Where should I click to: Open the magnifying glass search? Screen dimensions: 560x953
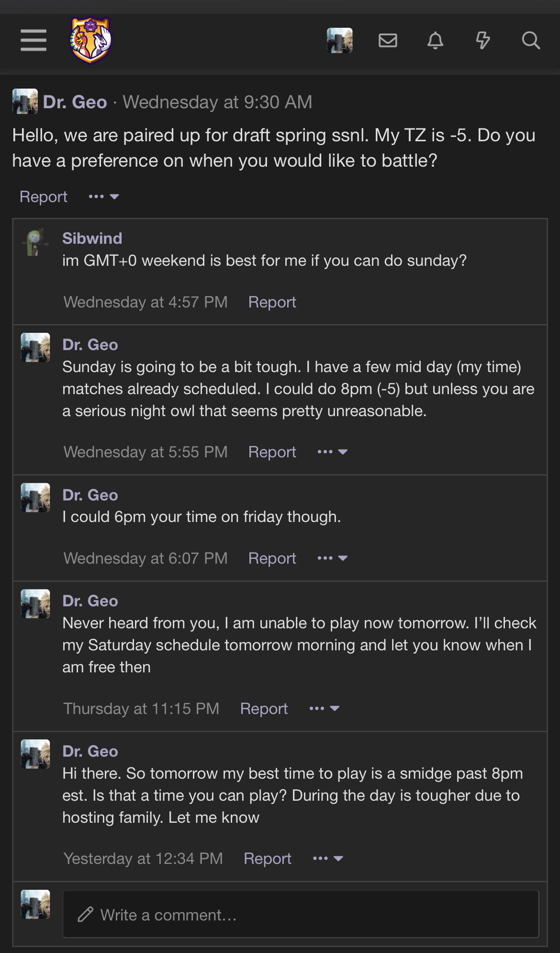[x=531, y=40]
